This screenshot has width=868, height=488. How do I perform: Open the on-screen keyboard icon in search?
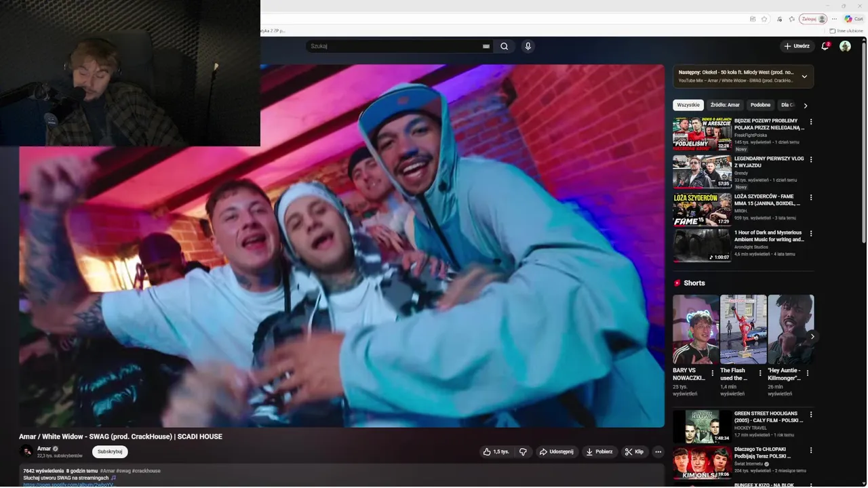pos(486,46)
